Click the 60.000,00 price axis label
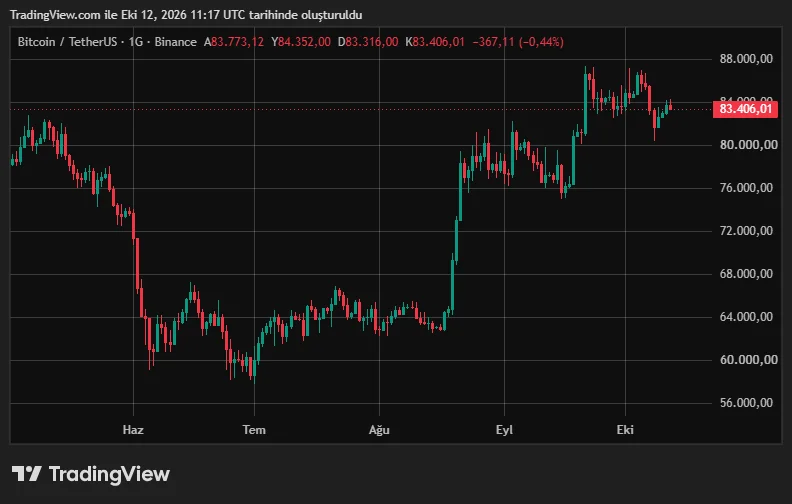 749,360
